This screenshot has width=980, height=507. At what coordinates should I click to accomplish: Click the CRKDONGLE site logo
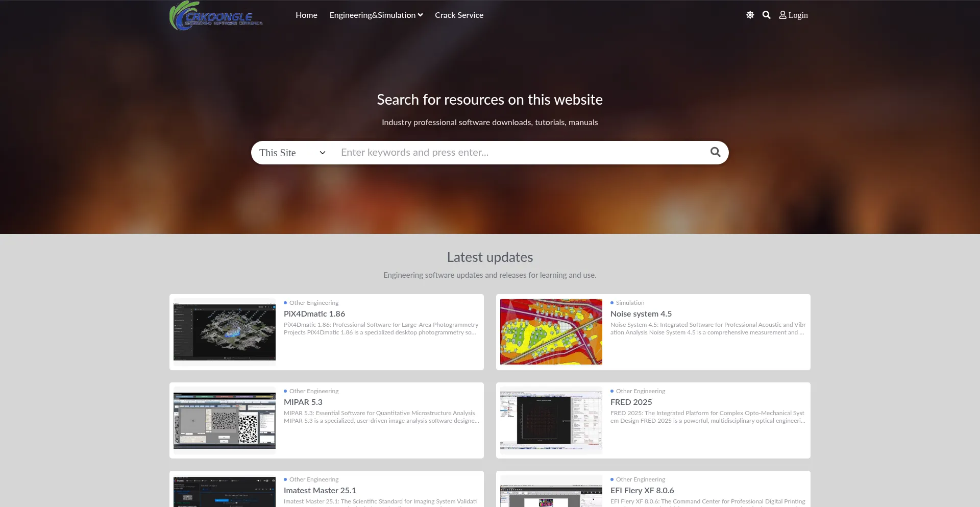click(216, 16)
